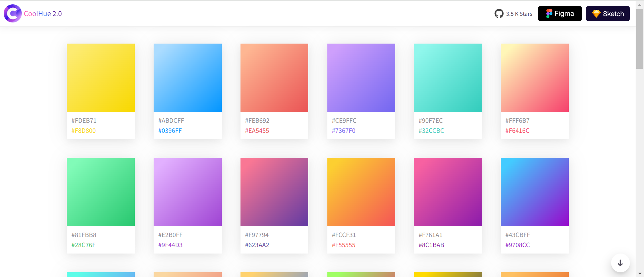Copy the #9F44D3 color code

point(170,245)
